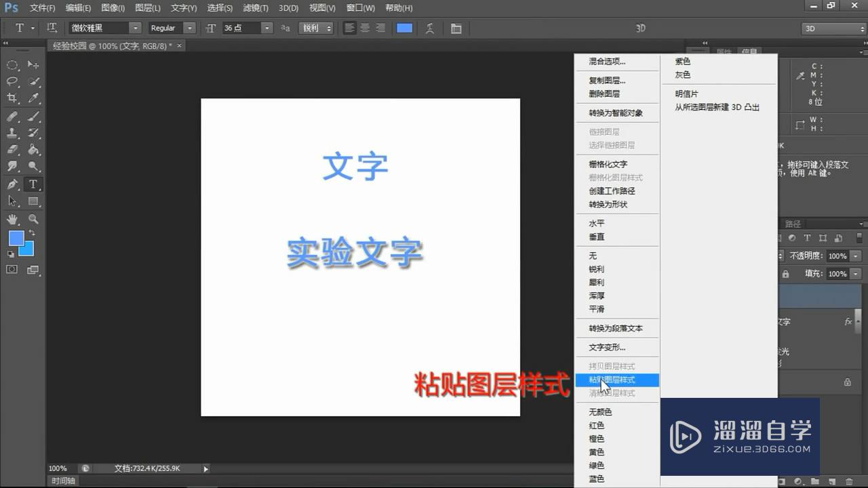Select the Hand tool
The height and width of the screenshot is (488, 868).
12,219
